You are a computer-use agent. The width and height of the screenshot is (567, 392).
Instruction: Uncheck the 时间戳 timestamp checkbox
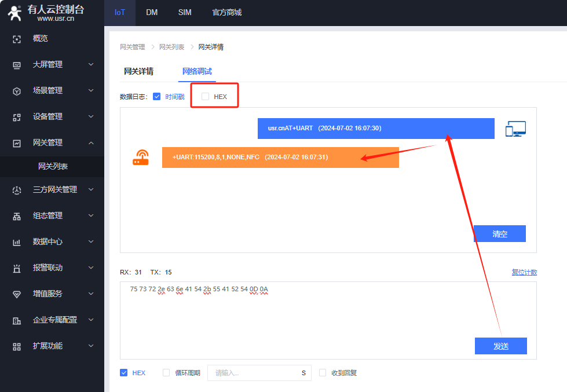[x=156, y=97]
